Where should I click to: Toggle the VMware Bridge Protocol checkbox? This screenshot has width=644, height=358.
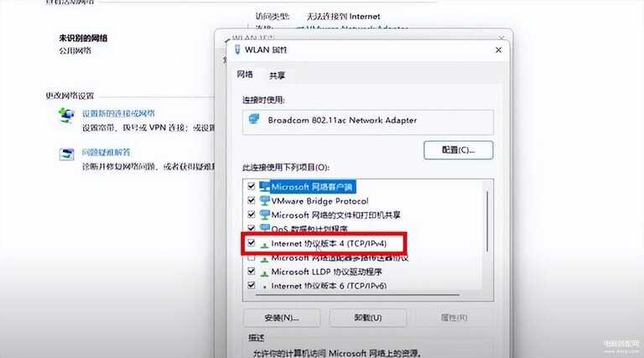[252, 200]
